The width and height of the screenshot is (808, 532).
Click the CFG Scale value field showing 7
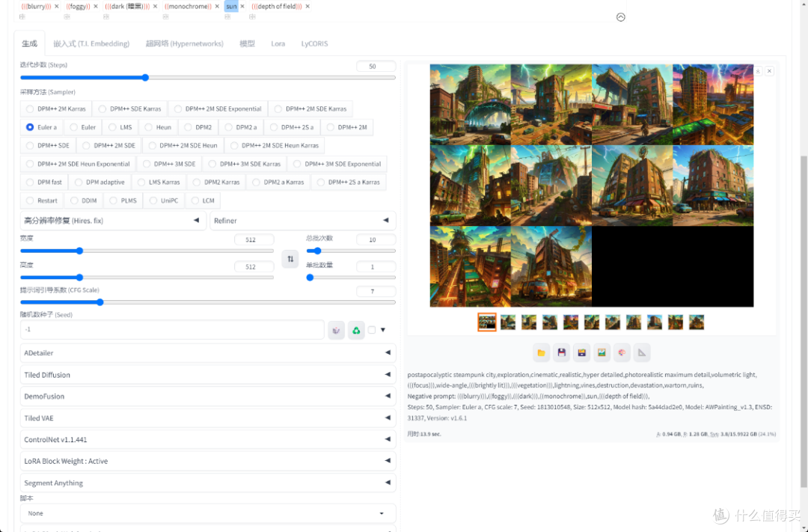[376, 291]
